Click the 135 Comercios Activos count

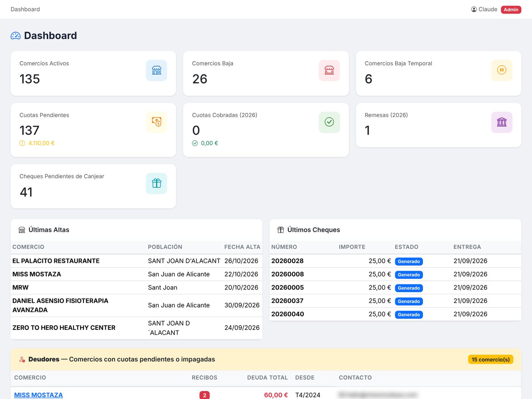point(30,79)
